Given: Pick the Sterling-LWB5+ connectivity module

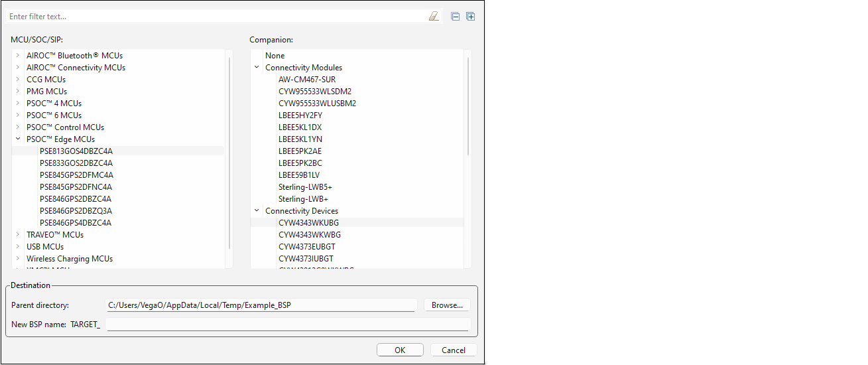Looking at the screenshot, I should point(305,187).
